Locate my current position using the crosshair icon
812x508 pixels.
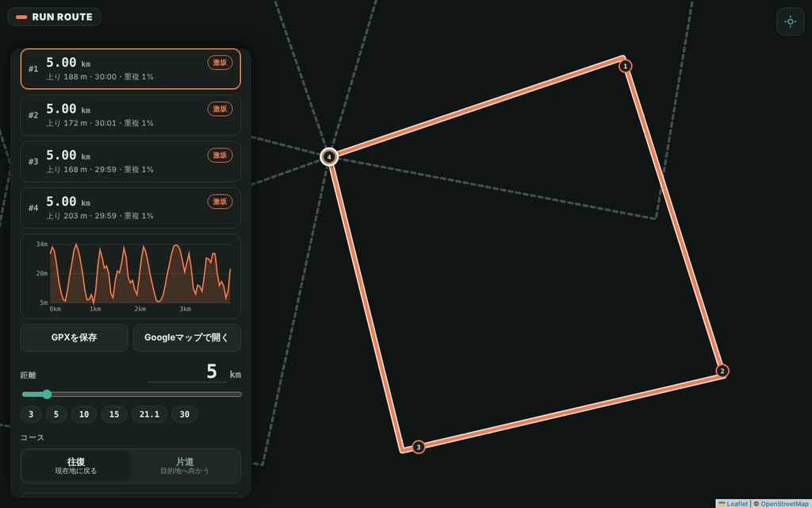click(791, 21)
